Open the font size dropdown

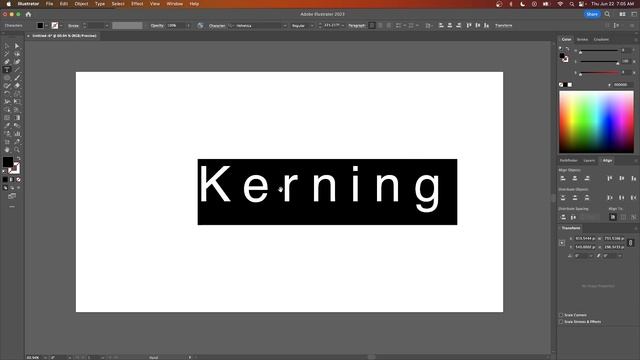point(343,25)
